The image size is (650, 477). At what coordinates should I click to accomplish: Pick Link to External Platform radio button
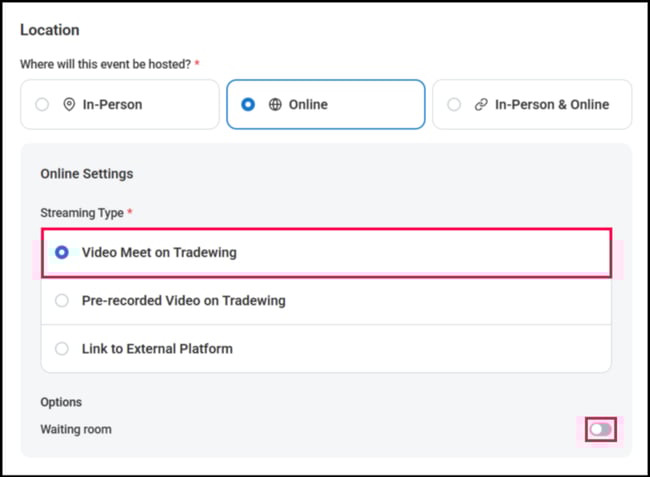click(62, 349)
